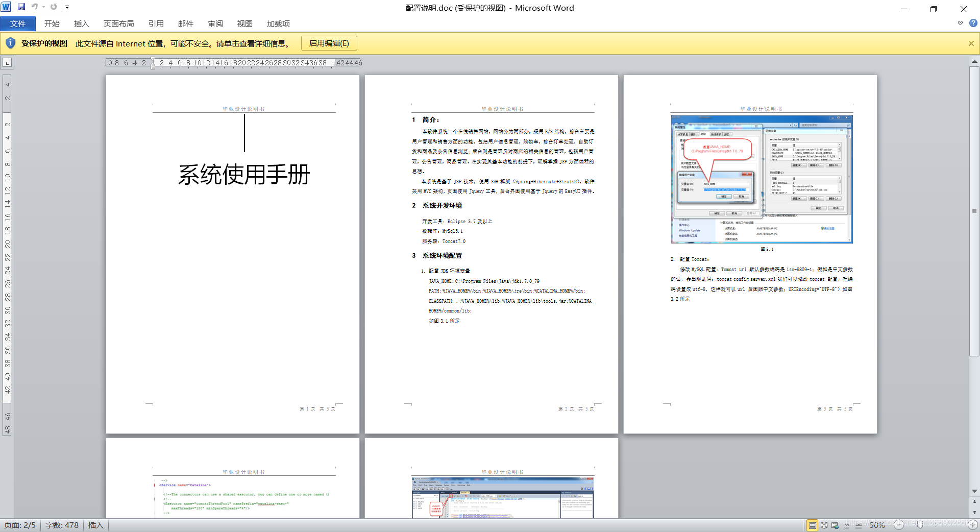Viewport: 980px width, 532px height.
Task: Switch to the 插入 (Insert) tab
Action: tap(82, 23)
